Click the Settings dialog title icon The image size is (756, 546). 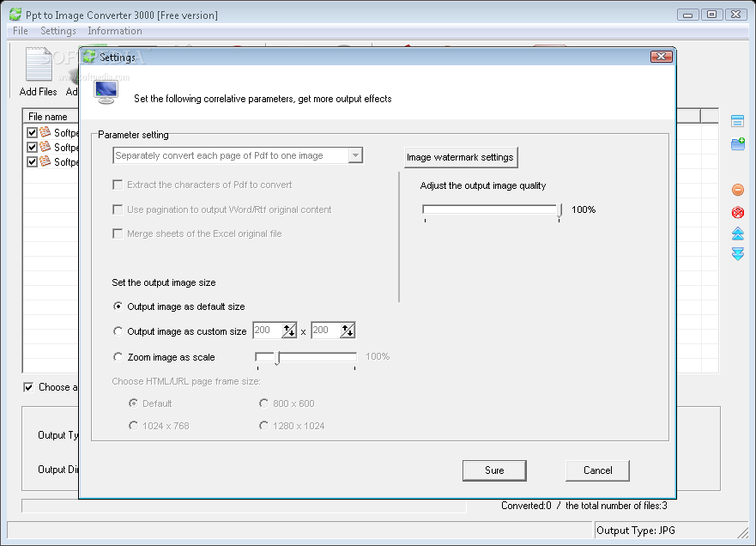(x=89, y=57)
